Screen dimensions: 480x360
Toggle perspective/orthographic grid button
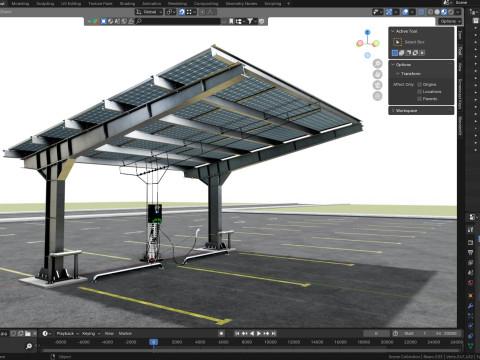377,96
